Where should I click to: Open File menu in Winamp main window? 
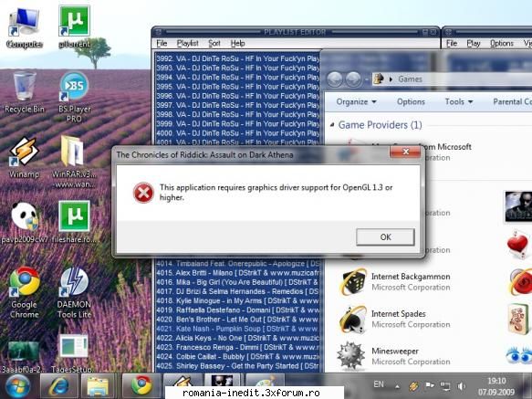[452, 43]
